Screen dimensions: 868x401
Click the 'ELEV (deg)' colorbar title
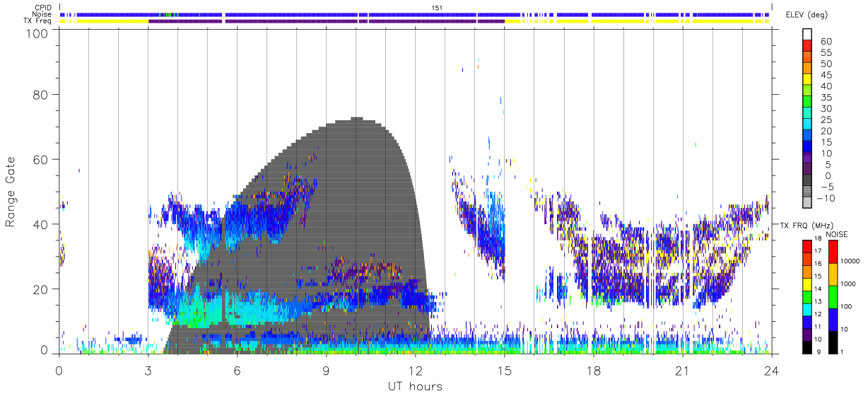tap(807, 15)
